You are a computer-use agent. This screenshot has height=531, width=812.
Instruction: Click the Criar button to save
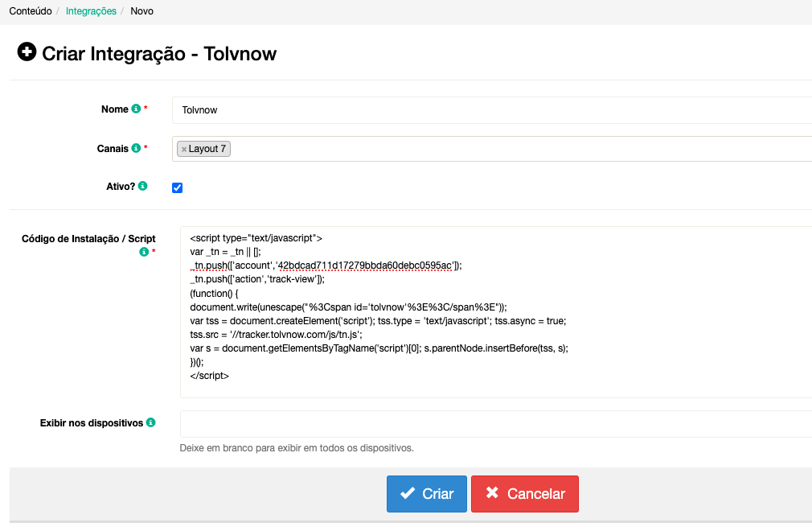427,494
